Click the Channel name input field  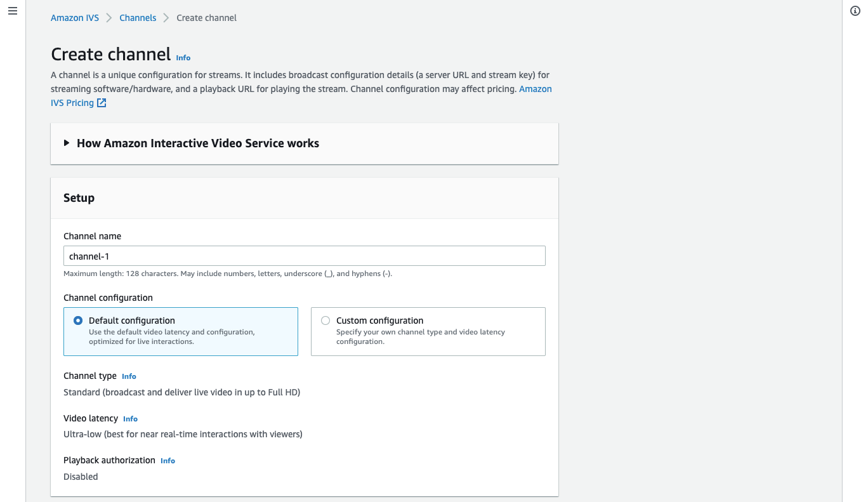coord(305,256)
